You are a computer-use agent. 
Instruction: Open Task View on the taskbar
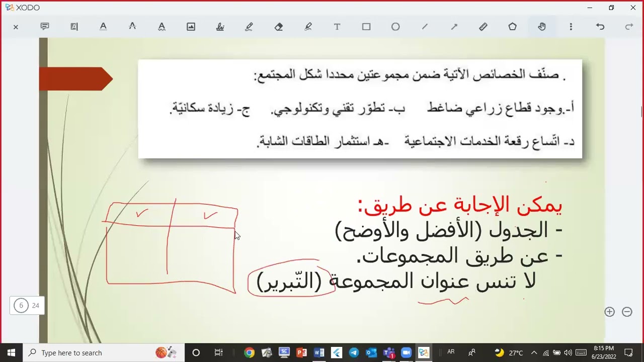[x=218, y=352]
